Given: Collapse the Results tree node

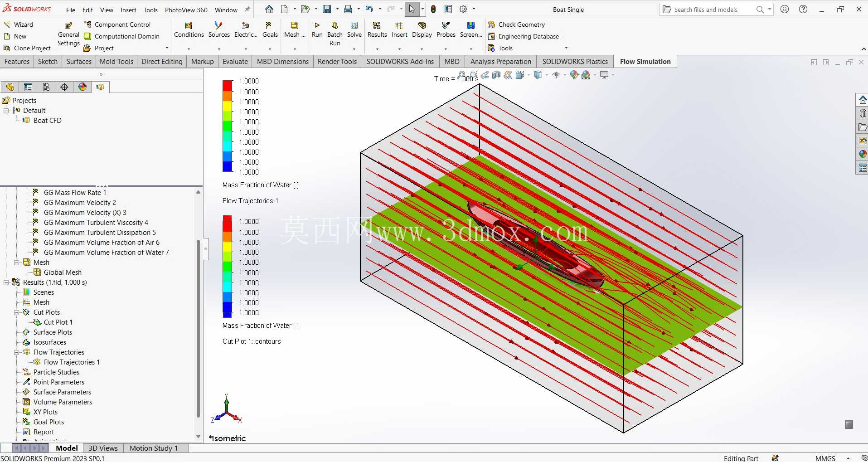Looking at the screenshot, I should click(x=6, y=282).
